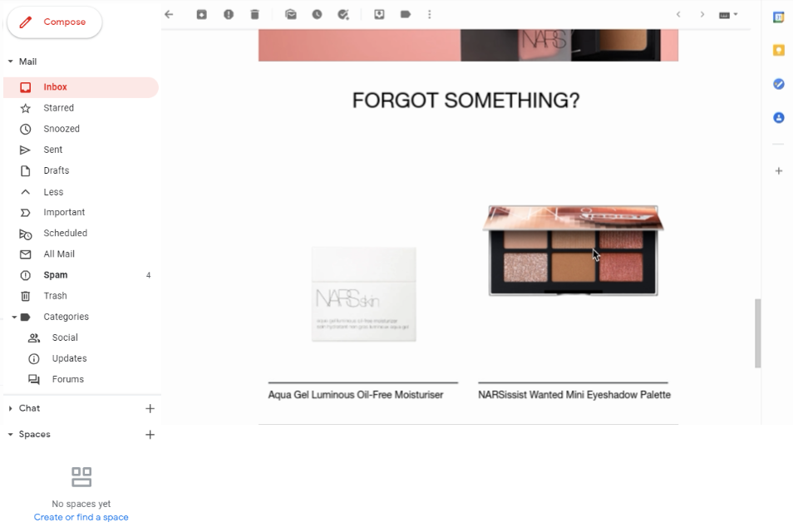The image size is (793, 532).
Task: Open the Updates category
Action: click(81, 358)
